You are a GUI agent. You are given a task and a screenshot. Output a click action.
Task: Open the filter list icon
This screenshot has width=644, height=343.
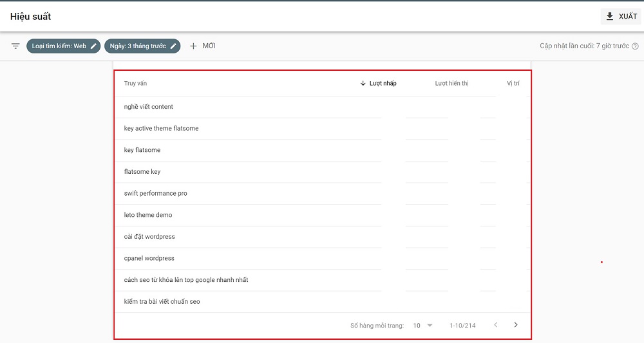coord(15,46)
